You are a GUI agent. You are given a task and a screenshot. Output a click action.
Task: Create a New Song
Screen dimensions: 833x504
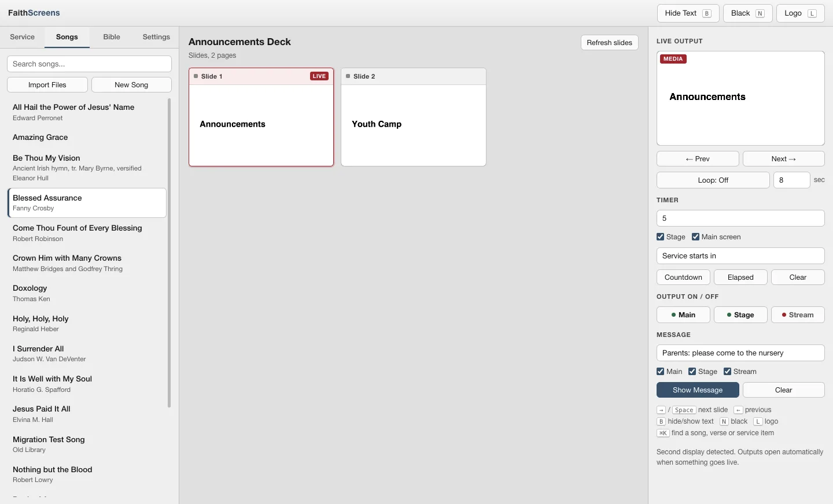coord(131,85)
